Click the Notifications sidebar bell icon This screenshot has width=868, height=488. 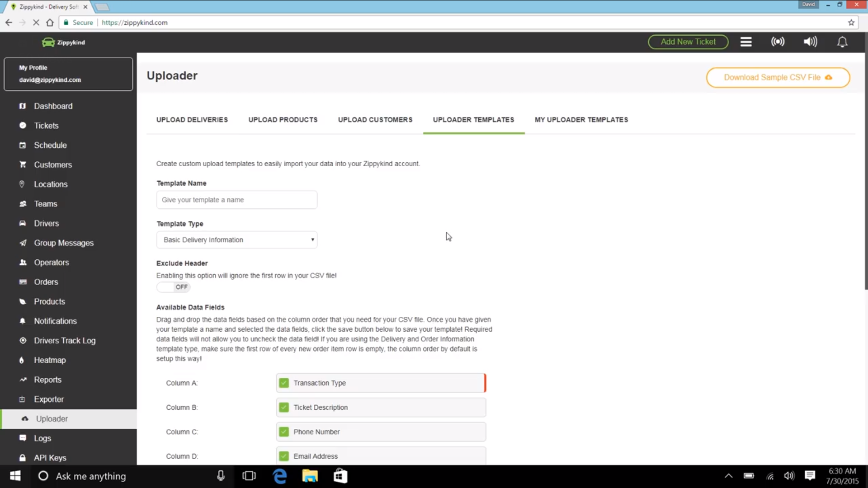[23, 321]
